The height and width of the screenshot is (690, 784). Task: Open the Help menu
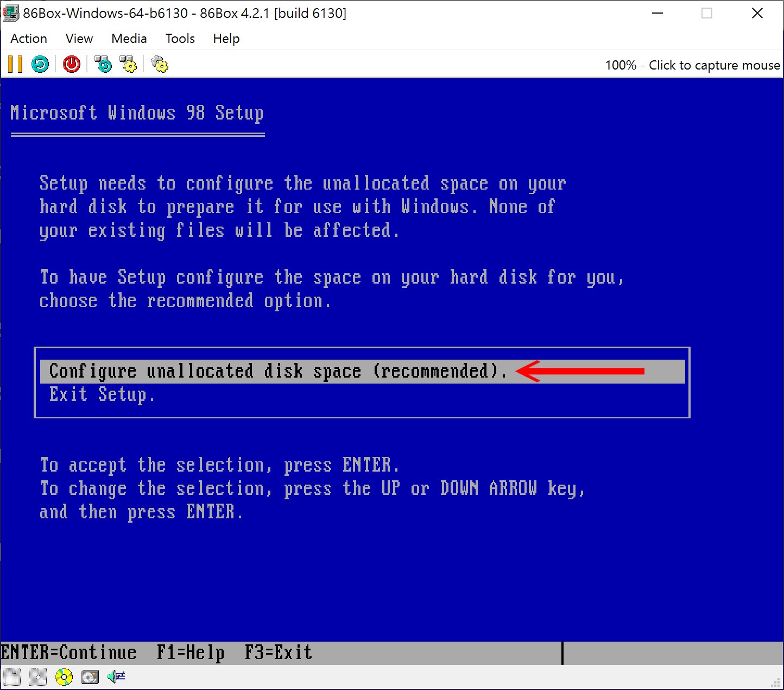pos(226,39)
